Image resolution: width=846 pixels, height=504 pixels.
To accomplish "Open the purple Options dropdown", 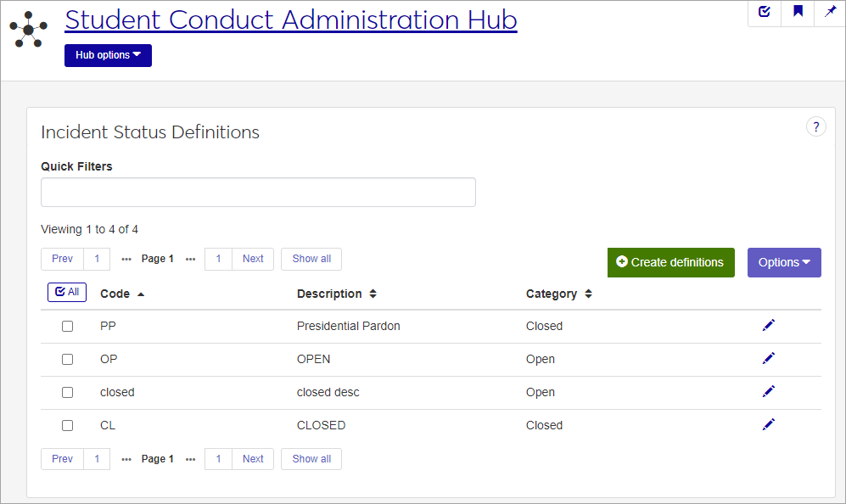I will [x=784, y=262].
